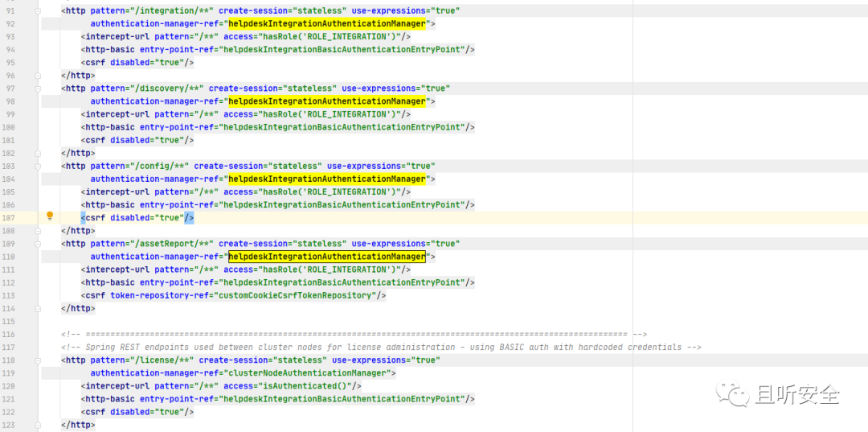Click the selected "/>" on line 107
The height and width of the screenshot is (432, 868).
point(190,218)
